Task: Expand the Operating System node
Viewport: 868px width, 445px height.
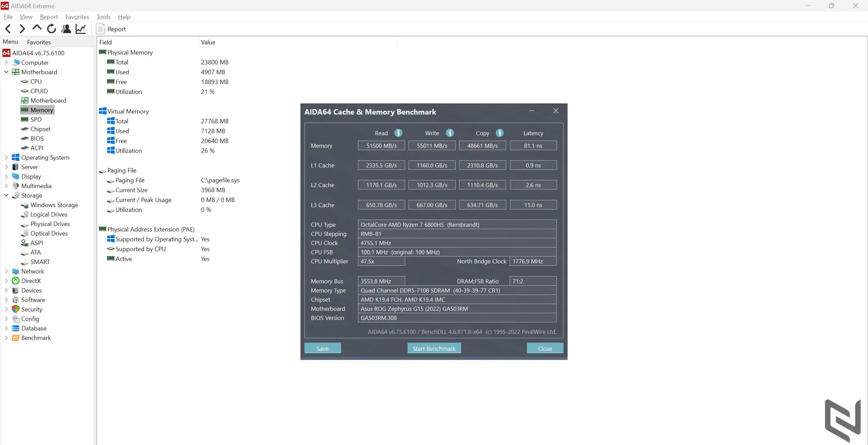Action: coord(6,158)
